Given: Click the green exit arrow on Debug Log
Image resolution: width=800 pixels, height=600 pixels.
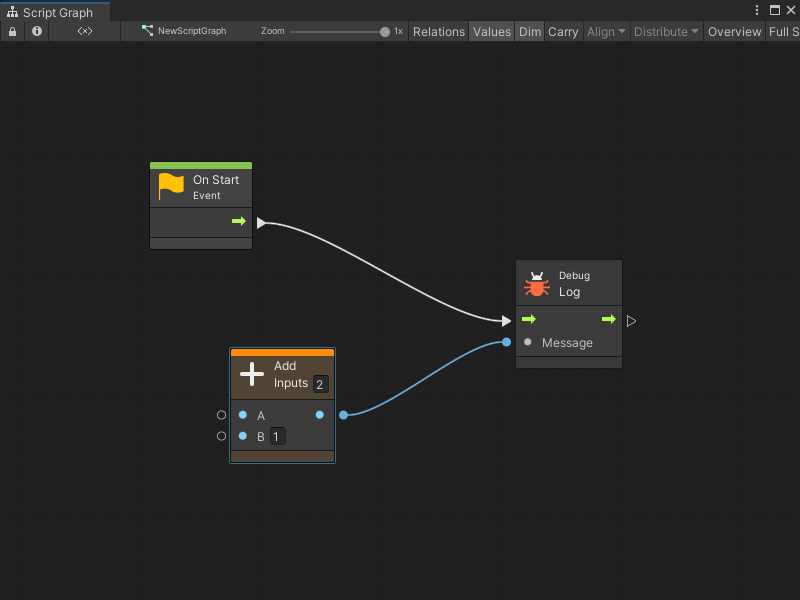Looking at the screenshot, I should 608,319.
